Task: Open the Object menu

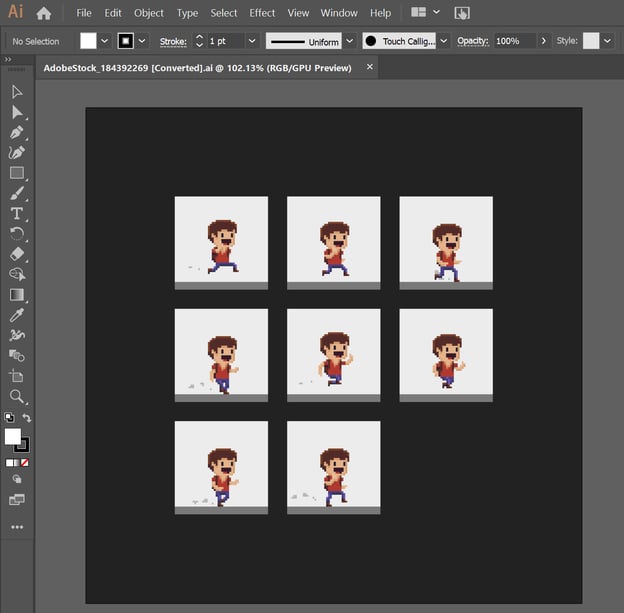Action: [x=148, y=13]
